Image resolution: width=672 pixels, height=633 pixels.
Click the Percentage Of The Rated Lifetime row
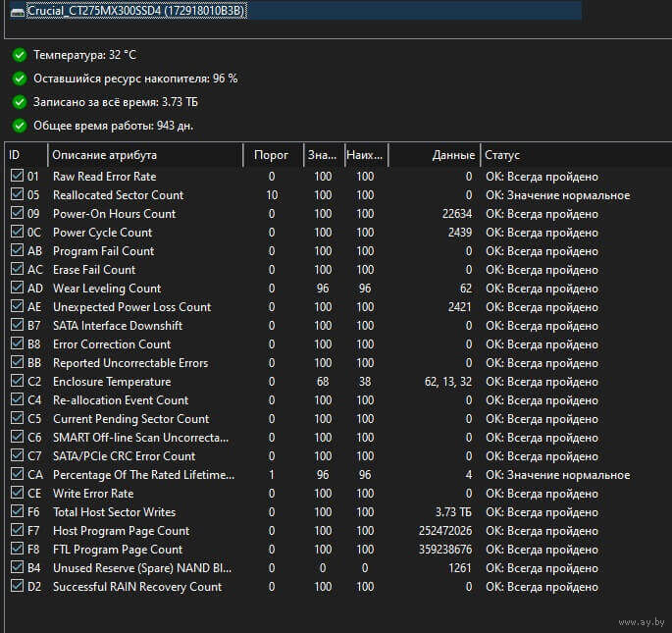pyautogui.click(x=143, y=475)
